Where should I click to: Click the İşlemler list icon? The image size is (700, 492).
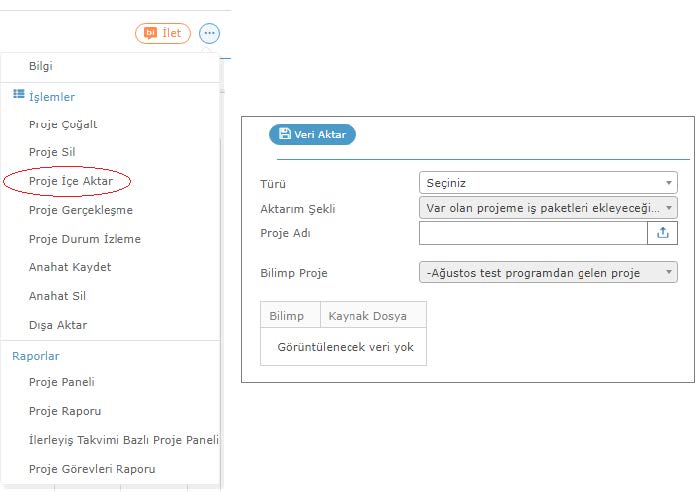tap(19, 94)
